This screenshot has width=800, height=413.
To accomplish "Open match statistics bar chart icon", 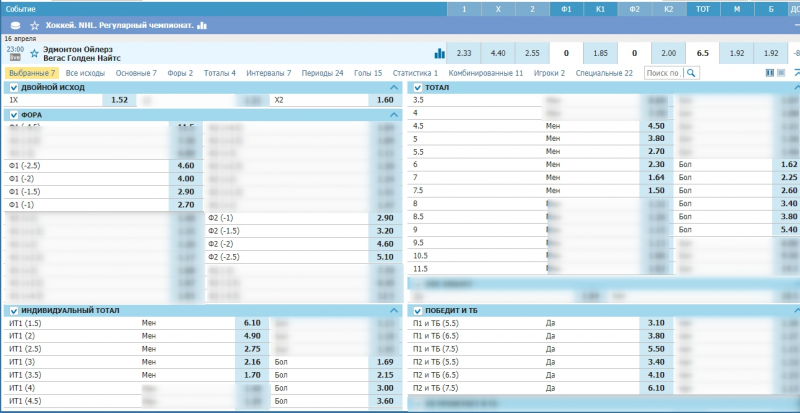I will [x=439, y=53].
